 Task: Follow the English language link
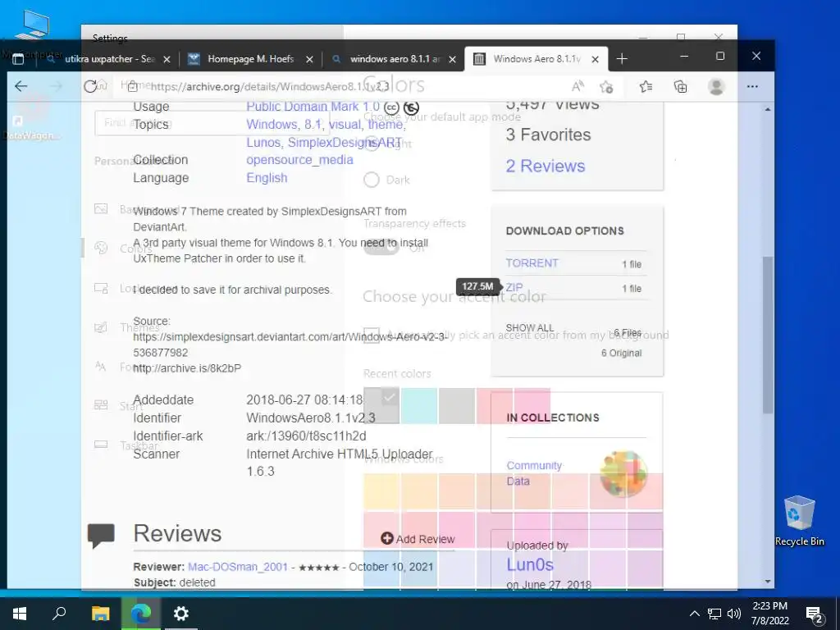tap(267, 178)
